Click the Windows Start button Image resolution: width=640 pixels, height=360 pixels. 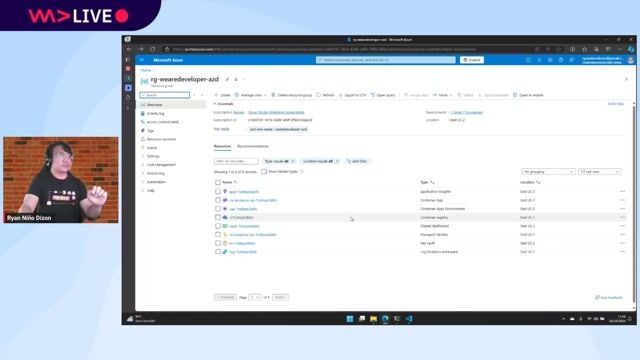[350, 319]
